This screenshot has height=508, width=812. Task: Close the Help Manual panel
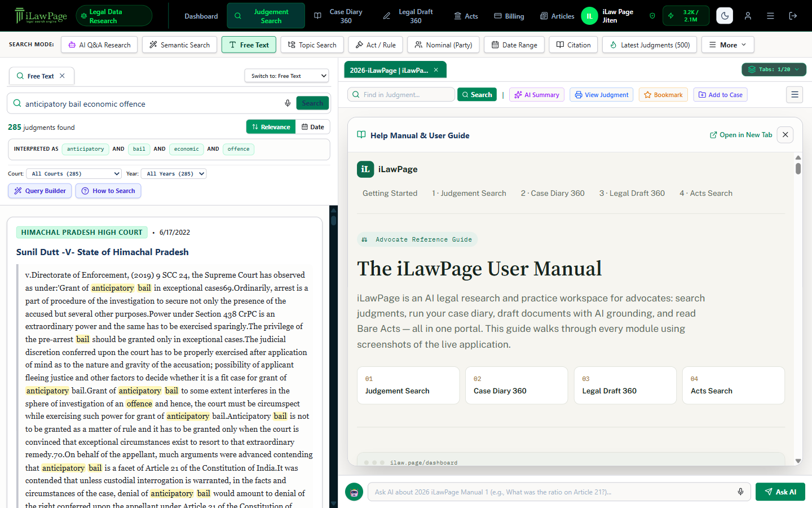pos(785,135)
